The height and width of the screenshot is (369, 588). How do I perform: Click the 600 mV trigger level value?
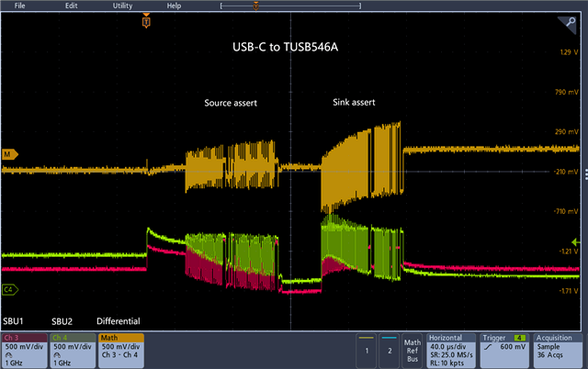(x=514, y=347)
